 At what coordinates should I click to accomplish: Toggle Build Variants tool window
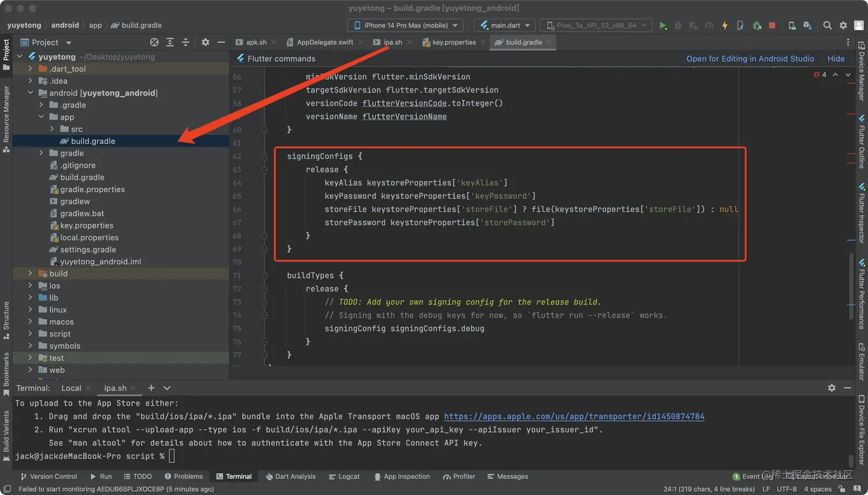[6, 436]
